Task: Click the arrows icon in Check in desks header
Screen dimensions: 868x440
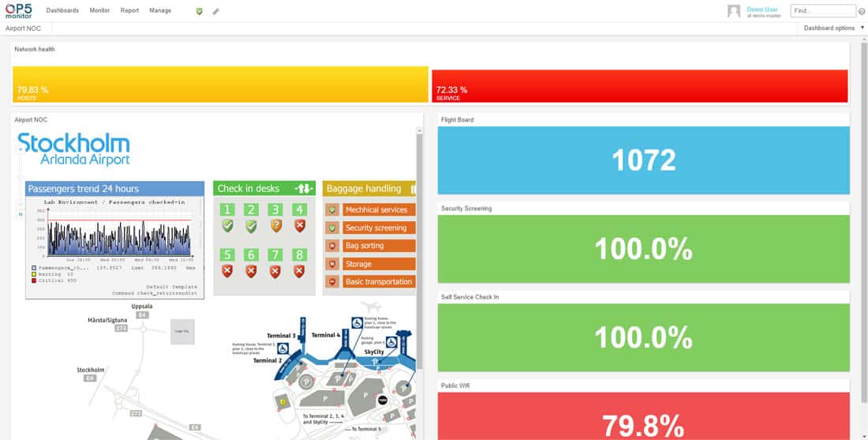Action: point(304,189)
